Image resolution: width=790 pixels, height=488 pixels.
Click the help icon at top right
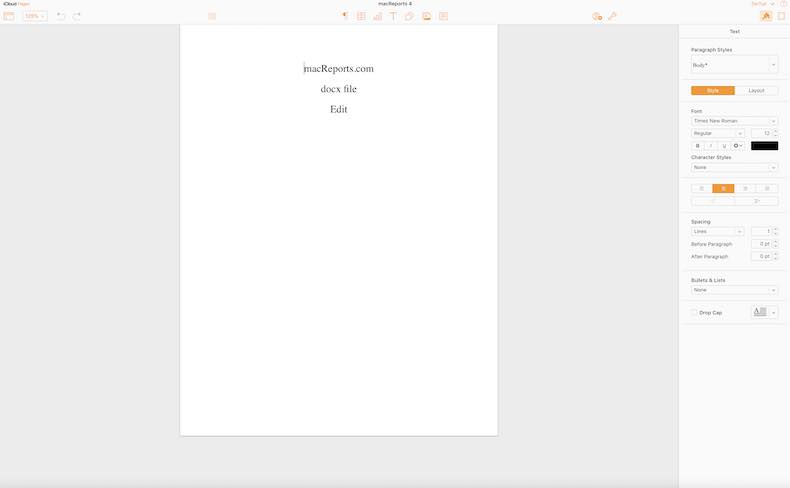(x=783, y=4)
